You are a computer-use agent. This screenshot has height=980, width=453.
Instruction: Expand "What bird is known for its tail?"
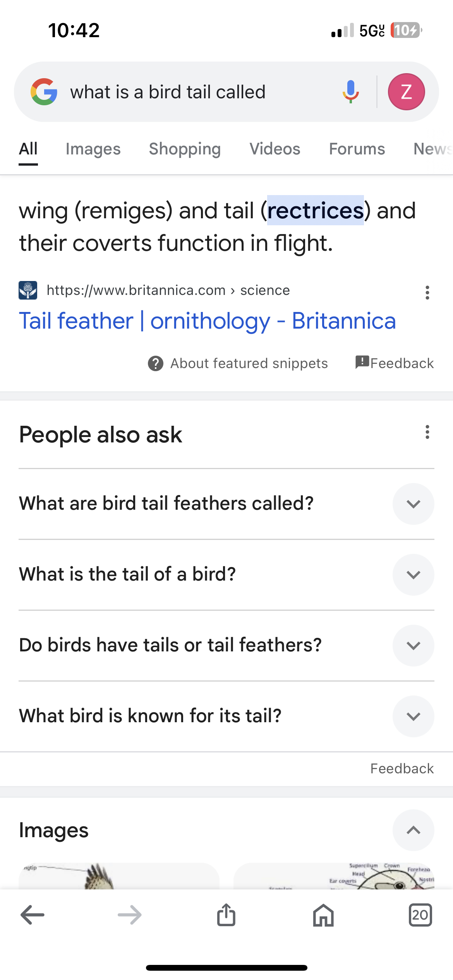point(413,716)
